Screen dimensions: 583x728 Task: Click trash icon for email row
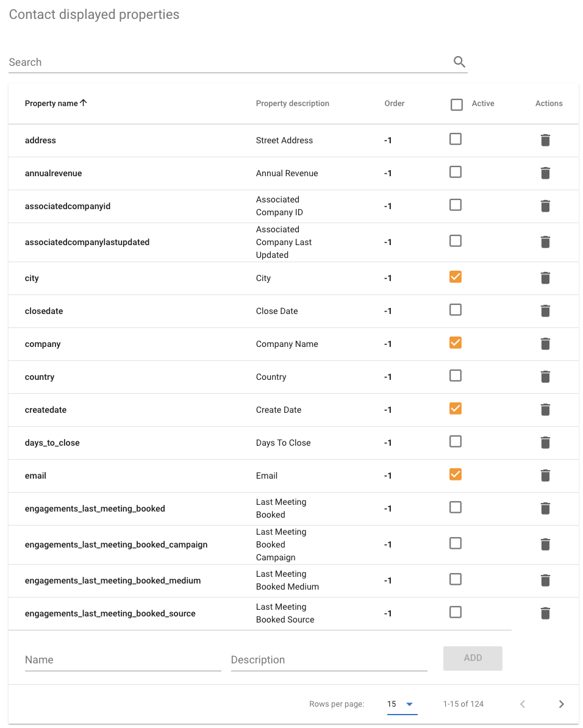(545, 476)
